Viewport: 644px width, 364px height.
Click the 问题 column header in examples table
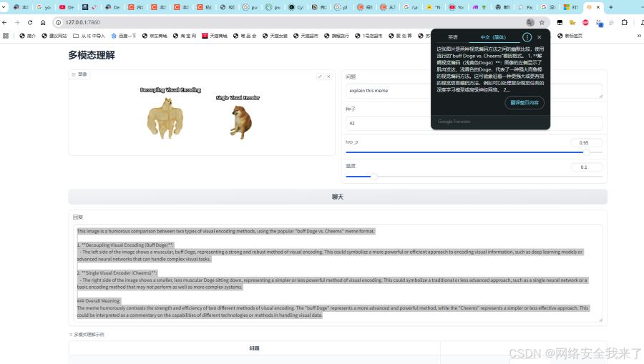[254, 348]
